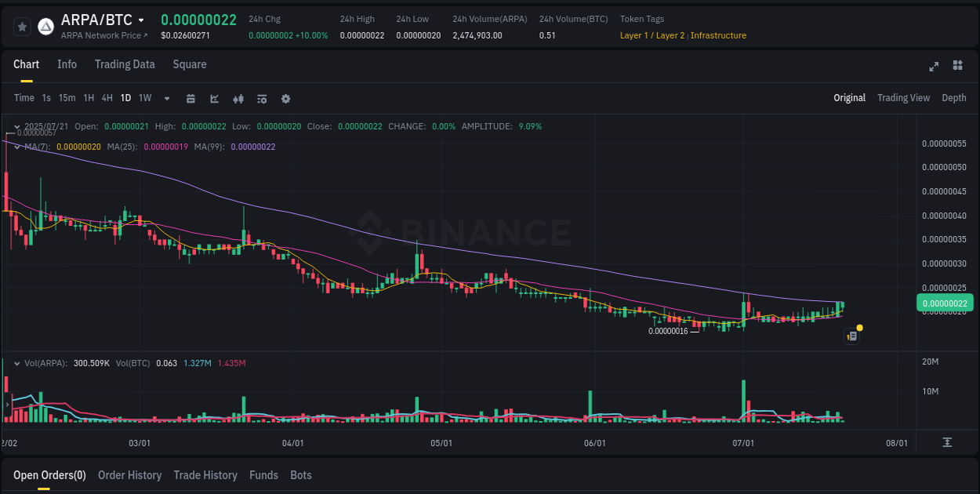980x494 pixels.
Task: Open the grid layout icon near fullscreen
Action: [956, 67]
